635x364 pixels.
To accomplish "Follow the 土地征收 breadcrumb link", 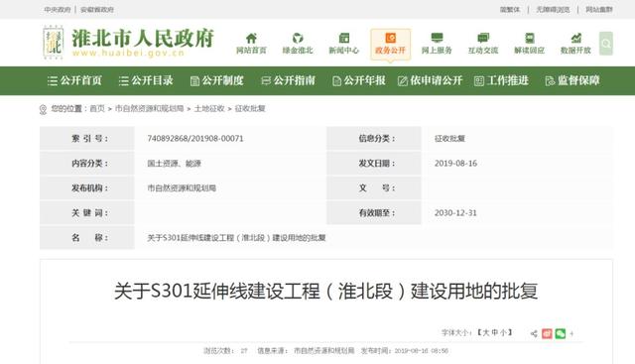I will pyautogui.click(x=209, y=108).
